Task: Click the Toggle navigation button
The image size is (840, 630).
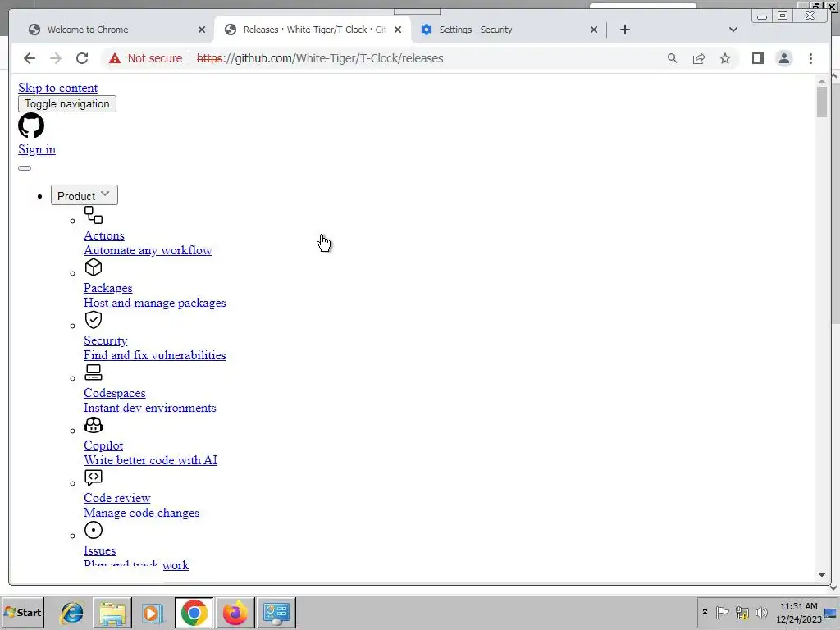Action: point(67,104)
